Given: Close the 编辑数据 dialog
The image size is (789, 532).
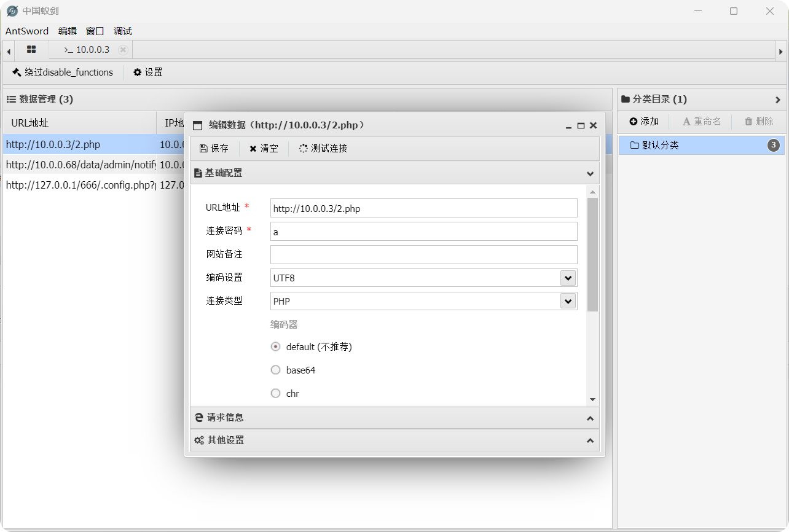Looking at the screenshot, I should pos(593,125).
